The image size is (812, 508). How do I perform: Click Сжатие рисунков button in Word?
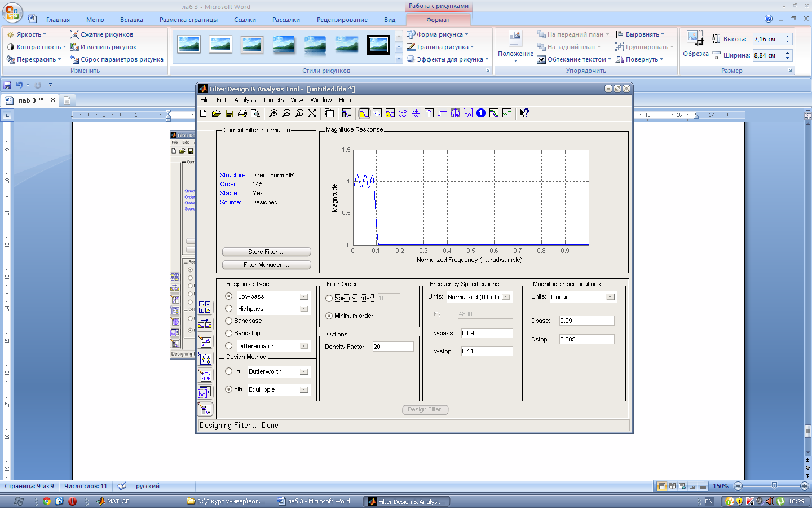[101, 34]
